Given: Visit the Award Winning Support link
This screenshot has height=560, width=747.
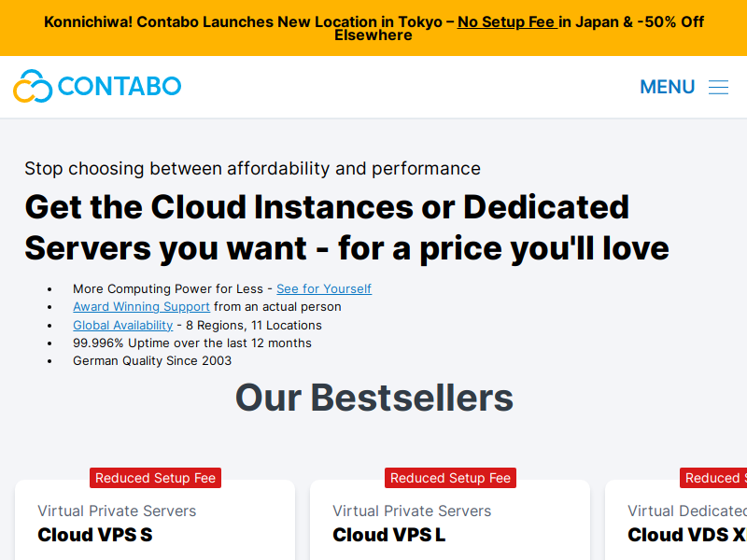Looking at the screenshot, I should [x=142, y=307].
